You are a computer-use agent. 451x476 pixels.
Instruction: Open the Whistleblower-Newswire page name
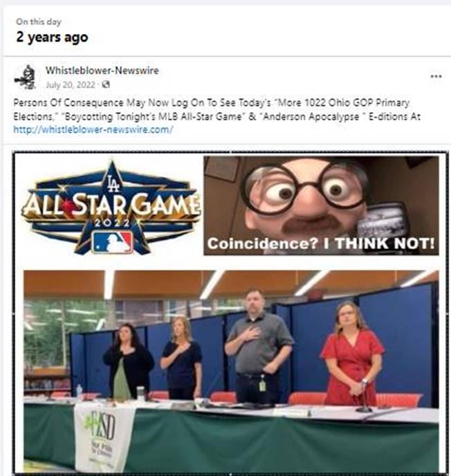102,71
